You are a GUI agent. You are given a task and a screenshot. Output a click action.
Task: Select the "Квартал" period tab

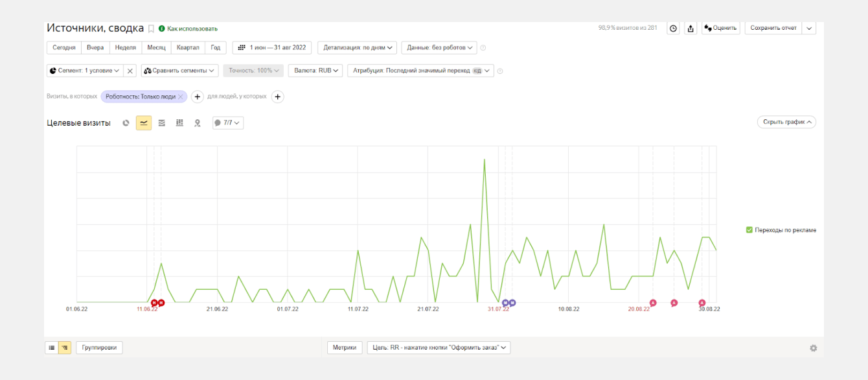point(188,47)
